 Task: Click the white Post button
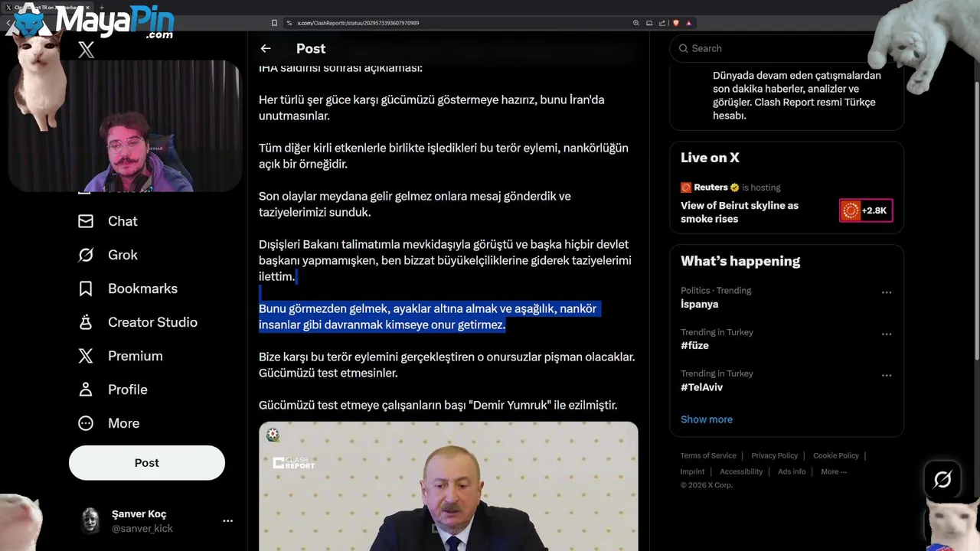tap(147, 463)
